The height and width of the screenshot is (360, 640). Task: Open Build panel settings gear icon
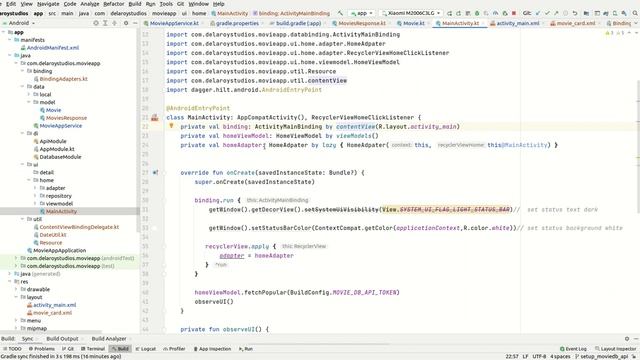coord(627,339)
